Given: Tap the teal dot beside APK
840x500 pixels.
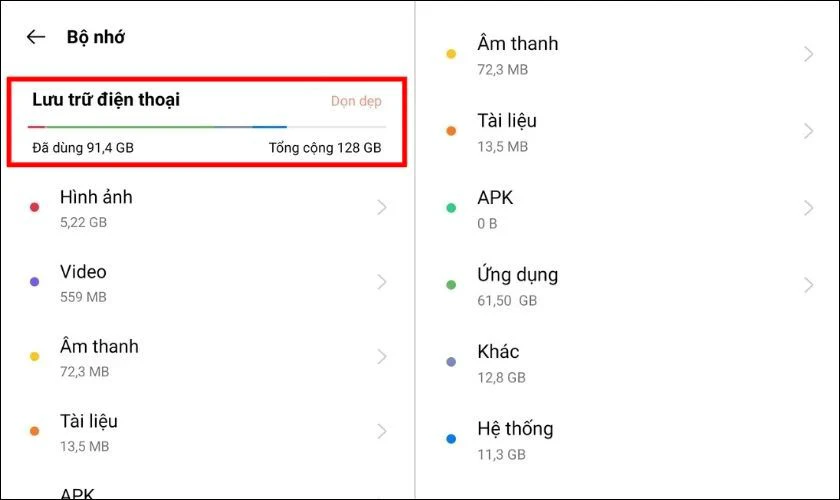Looking at the screenshot, I should pyautogui.click(x=451, y=208).
